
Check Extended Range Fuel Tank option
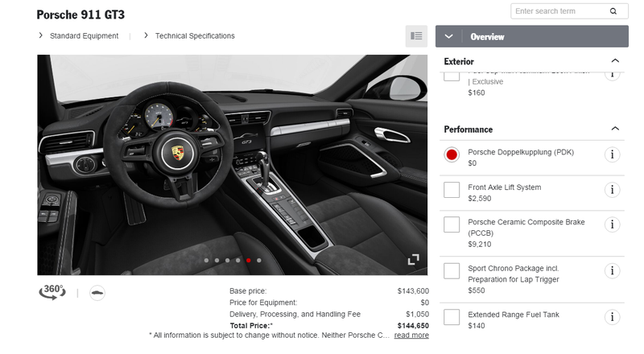(x=452, y=317)
